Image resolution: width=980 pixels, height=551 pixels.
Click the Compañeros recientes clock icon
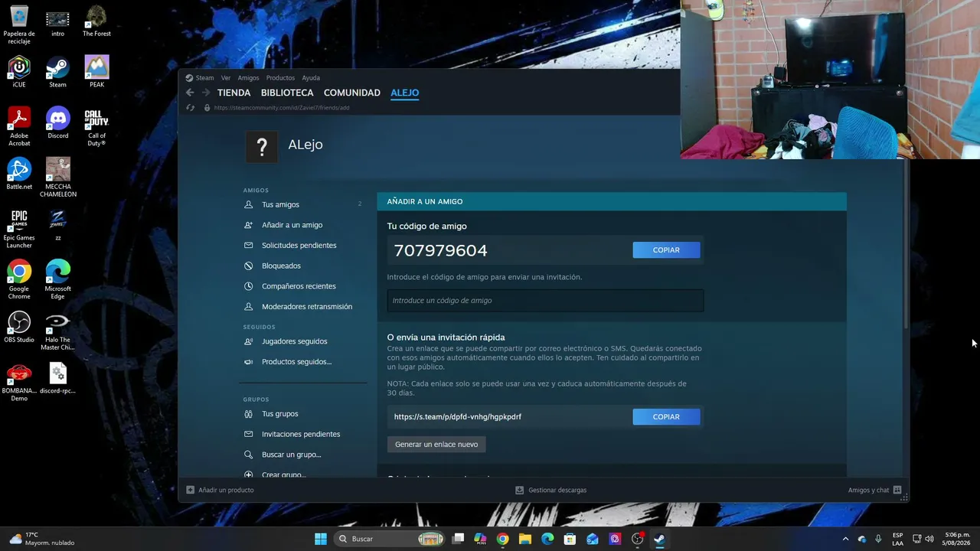[248, 286]
